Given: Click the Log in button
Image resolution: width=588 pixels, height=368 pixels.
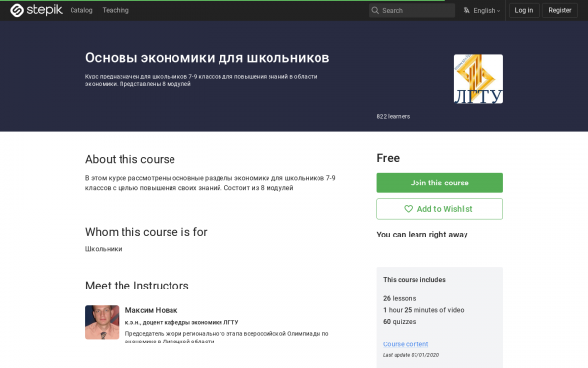Looking at the screenshot, I should coord(524,10).
